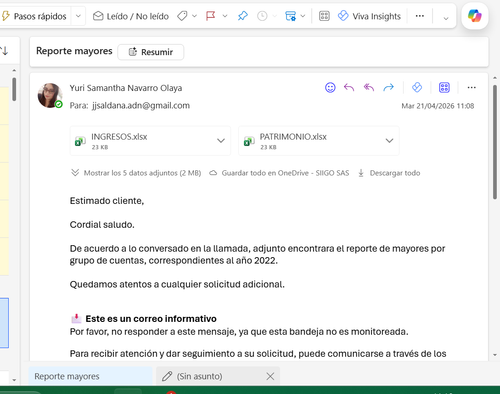Click the heading Este es un correo informativo
The width and height of the screenshot is (500, 394).
point(151,319)
